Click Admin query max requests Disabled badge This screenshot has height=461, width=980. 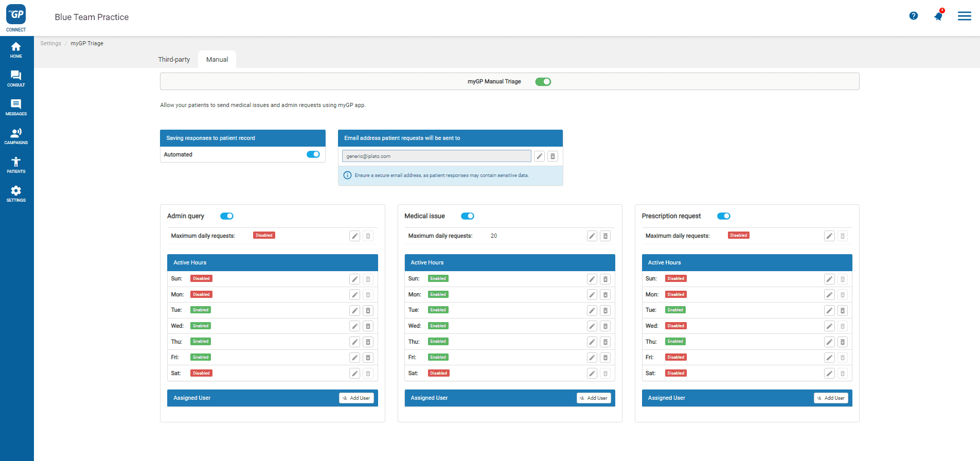pos(264,236)
